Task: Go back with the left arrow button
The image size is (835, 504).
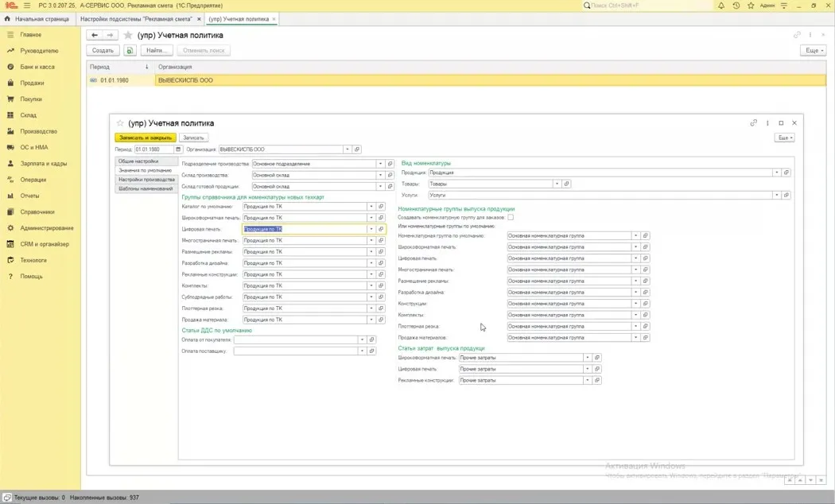Action: point(95,35)
